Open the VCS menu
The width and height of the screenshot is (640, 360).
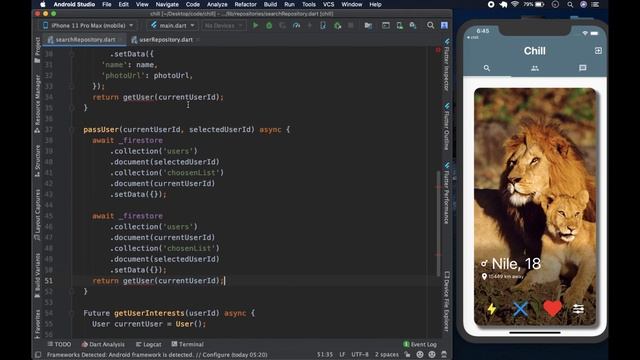(328, 4)
